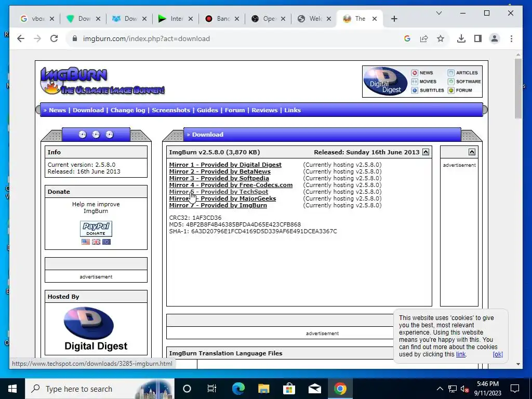Open Digital Digest NEWS link

click(x=422, y=73)
